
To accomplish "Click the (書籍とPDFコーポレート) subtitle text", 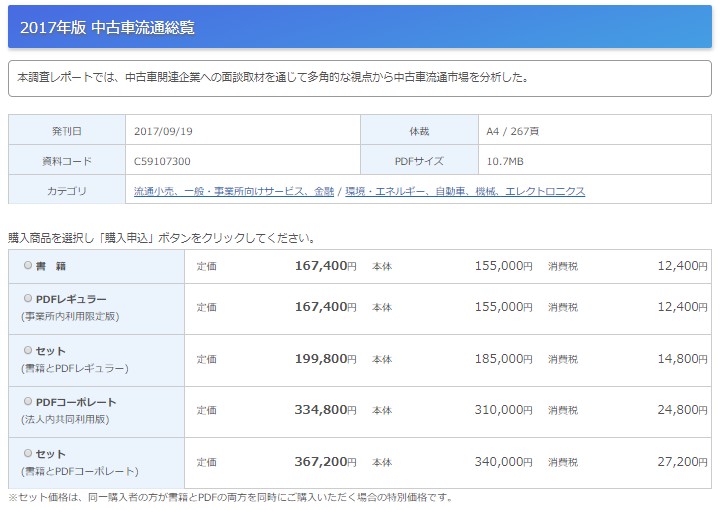I will pos(80,471).
